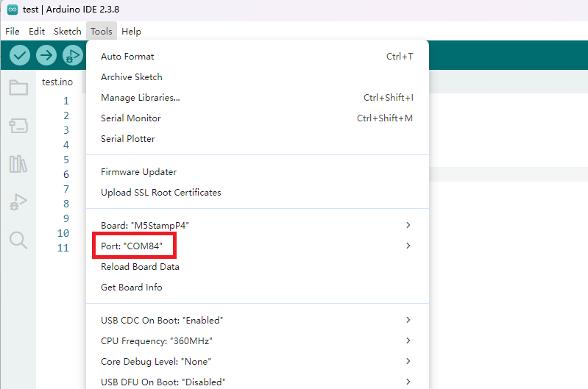
Task: Expand CPU Frequency "360MHz" submenu
Action: point(257,341)
